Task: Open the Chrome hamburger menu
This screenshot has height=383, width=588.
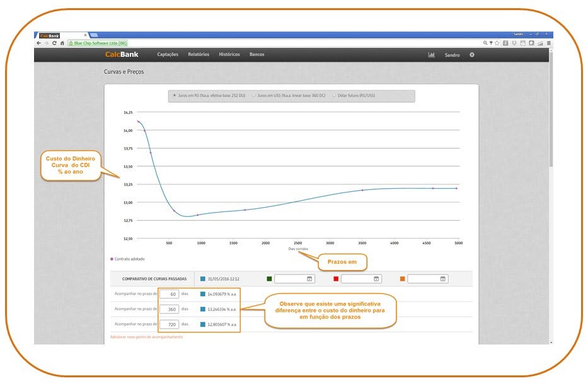Action: (x=548, y=43)
